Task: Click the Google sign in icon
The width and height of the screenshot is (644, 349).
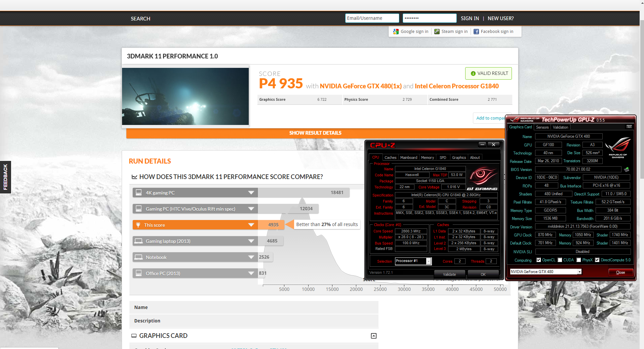Action: click(x=396, y=32)
